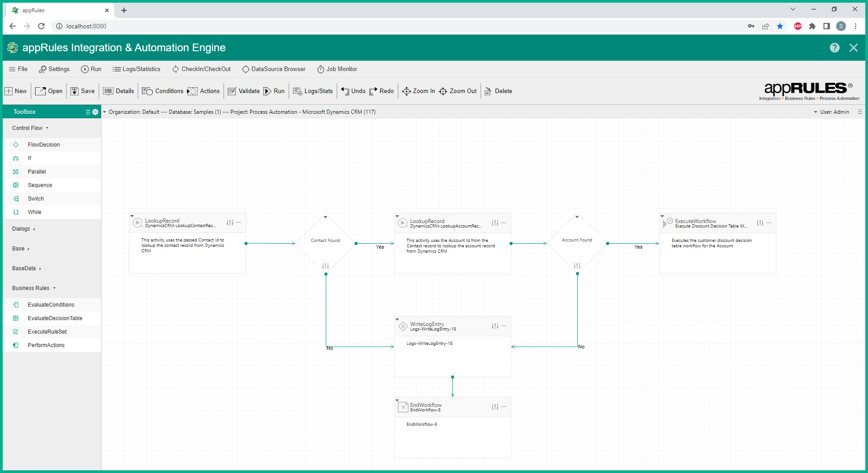
Task: Open settings sliders on ExecuteWorkflow activity
Action: click(760, 223)
